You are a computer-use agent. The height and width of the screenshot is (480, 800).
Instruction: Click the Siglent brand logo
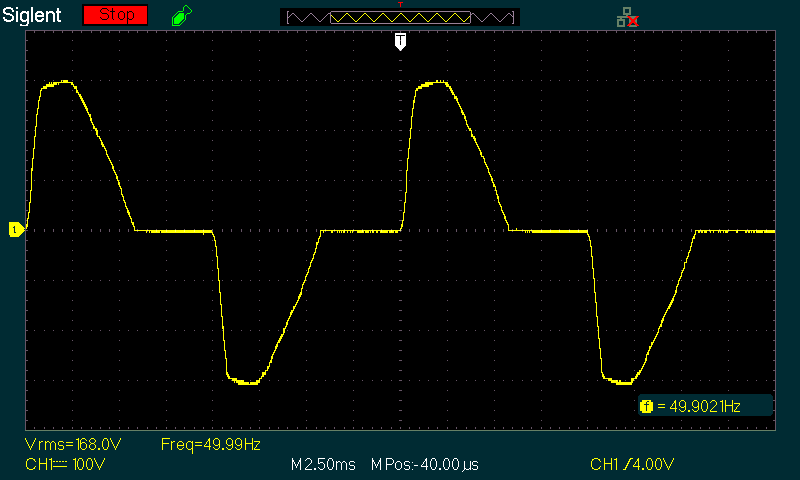point(32,15)
